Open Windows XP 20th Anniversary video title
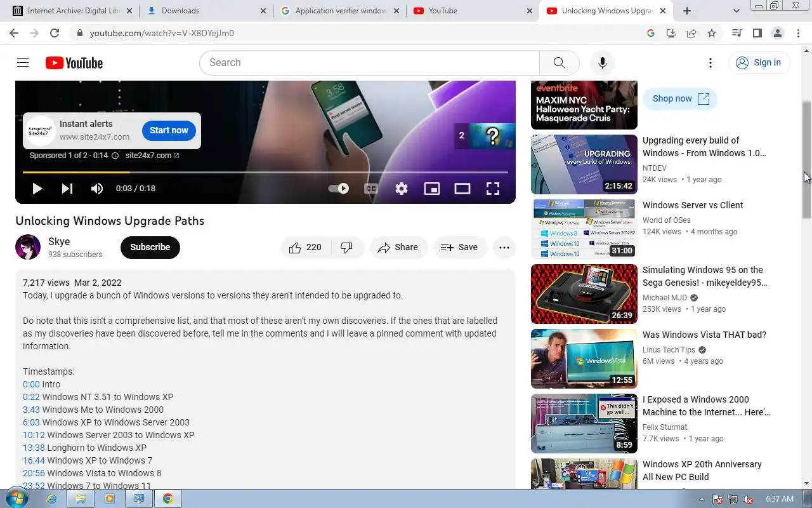The height and width of the screenshot is (508, 812). pyautogui.click(x=702, y=471)
